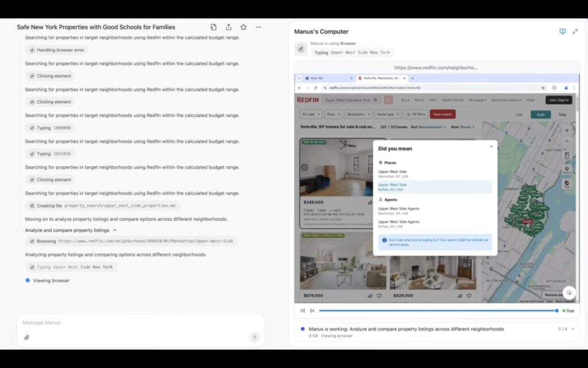Favorite the $429,000 listing with the heart

pyautogui.click(x=469, y=296)
